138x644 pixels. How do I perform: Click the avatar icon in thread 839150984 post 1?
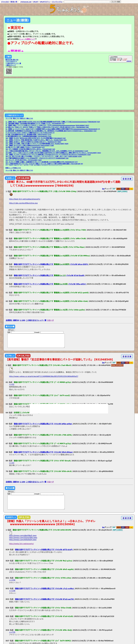coord(11,533)
